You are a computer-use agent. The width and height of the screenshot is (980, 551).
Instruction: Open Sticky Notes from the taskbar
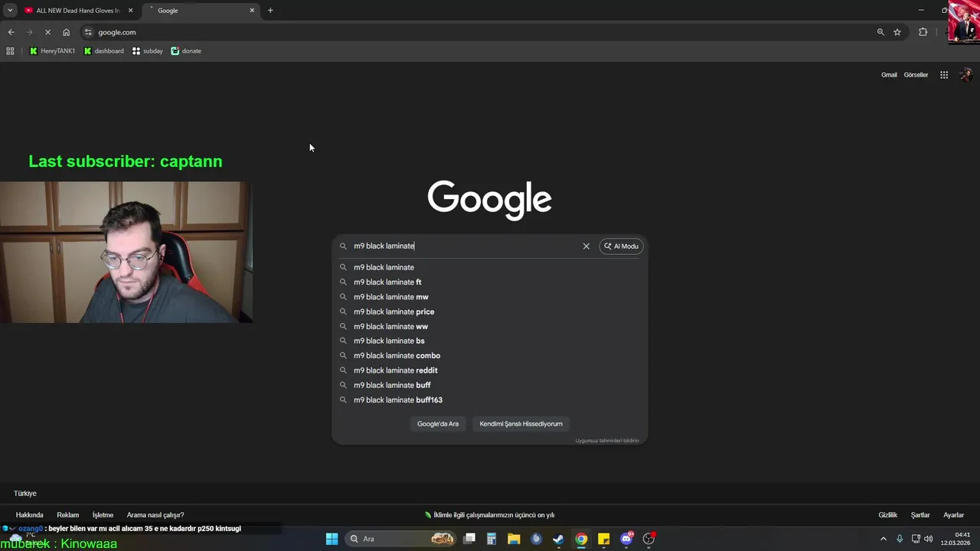tap(603, 539)
